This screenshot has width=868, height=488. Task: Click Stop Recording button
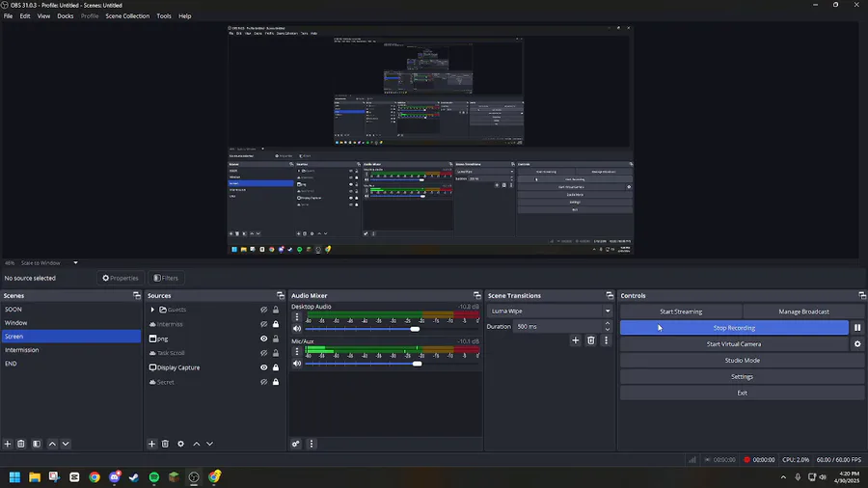pyautogui.click(x=734, y=328)
